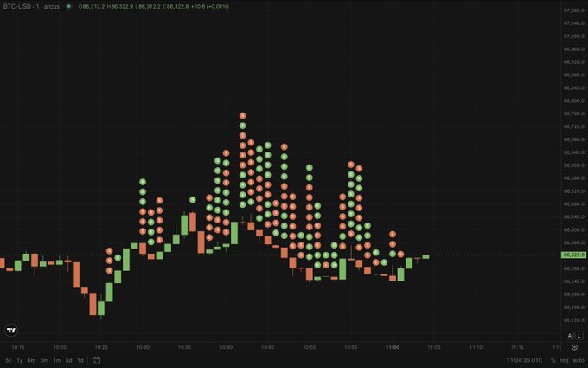Open the go-to-date calendar icon
Screen dimensions: 588x368
pyautogui.click(x=96, y=360)
